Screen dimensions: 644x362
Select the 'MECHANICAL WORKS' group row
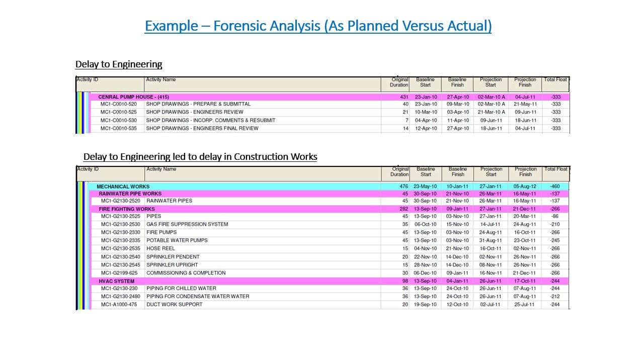(x=328, y=187)
